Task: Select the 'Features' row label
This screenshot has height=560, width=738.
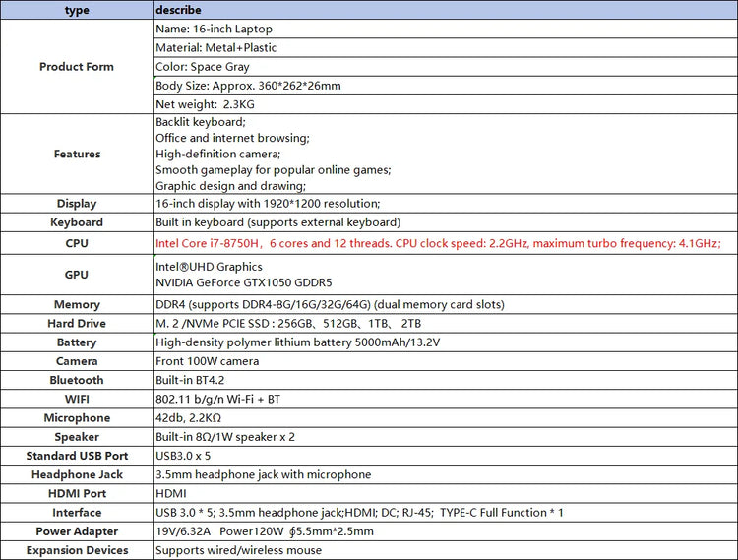Action: [77, 154]
